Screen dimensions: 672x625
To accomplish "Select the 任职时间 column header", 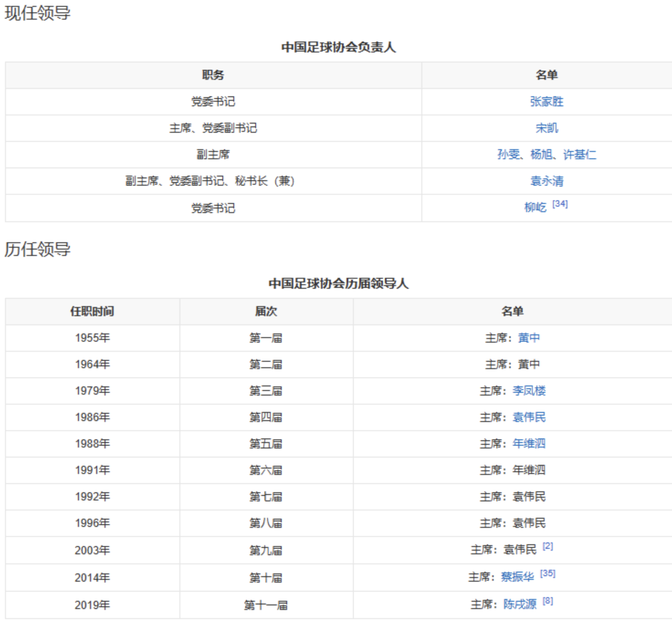I will click(x=92, y=312).
